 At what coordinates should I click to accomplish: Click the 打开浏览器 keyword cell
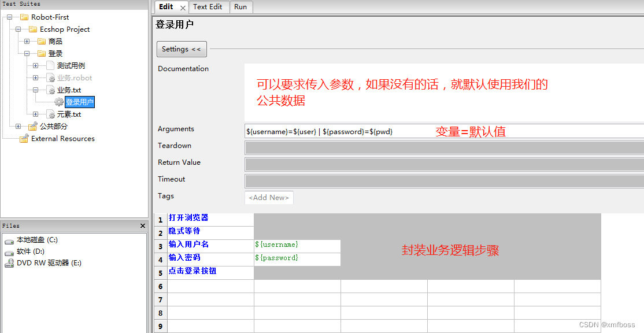(210, 220)
